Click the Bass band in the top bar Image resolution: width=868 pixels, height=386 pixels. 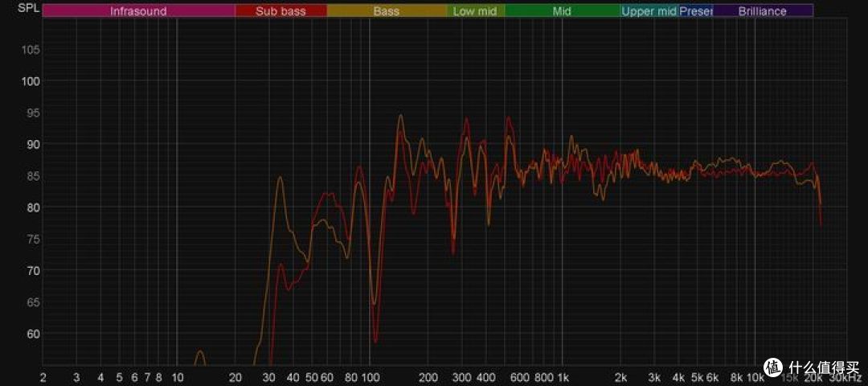pos(387,11)
